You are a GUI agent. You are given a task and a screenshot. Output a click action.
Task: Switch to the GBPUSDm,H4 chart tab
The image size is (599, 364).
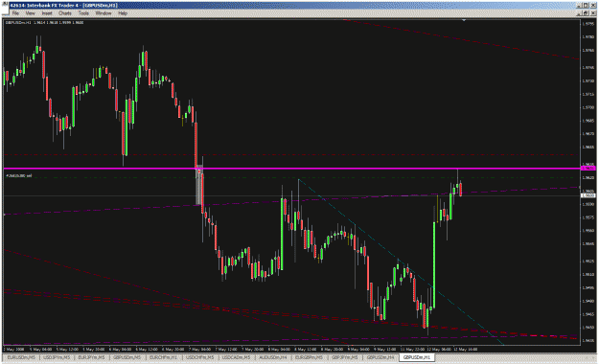point(380,357)
